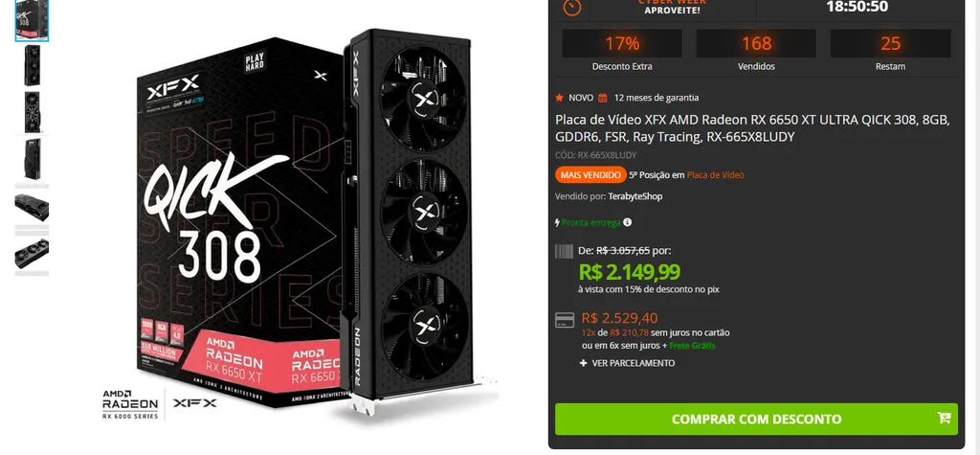Click the shopping cart icon on buy button
The height and width of the screenshot is (455, 980).
(x=944, y=418)
